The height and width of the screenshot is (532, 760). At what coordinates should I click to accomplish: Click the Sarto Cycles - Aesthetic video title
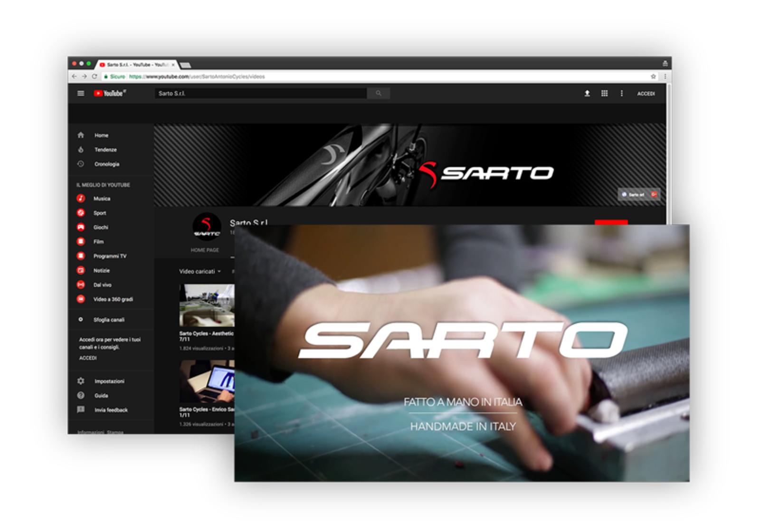(206, 336)
